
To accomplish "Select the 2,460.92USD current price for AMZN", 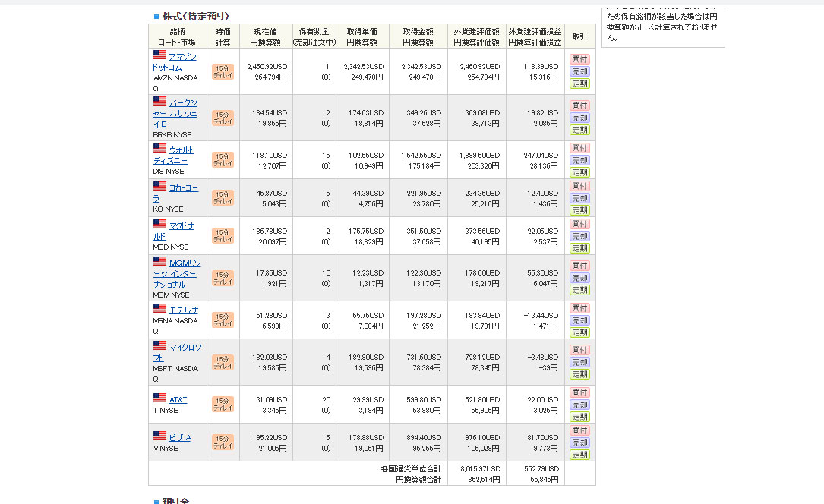I will click(267, 67).
